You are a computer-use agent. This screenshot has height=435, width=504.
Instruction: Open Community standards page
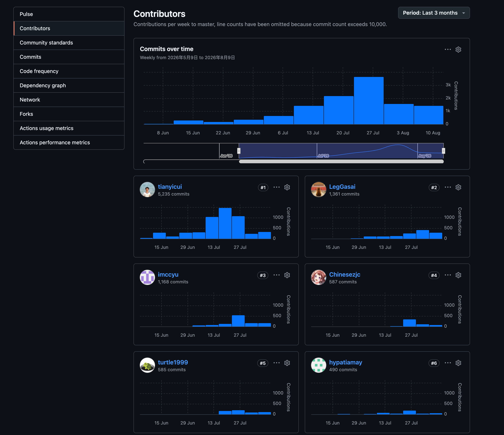tap(69, 43)
